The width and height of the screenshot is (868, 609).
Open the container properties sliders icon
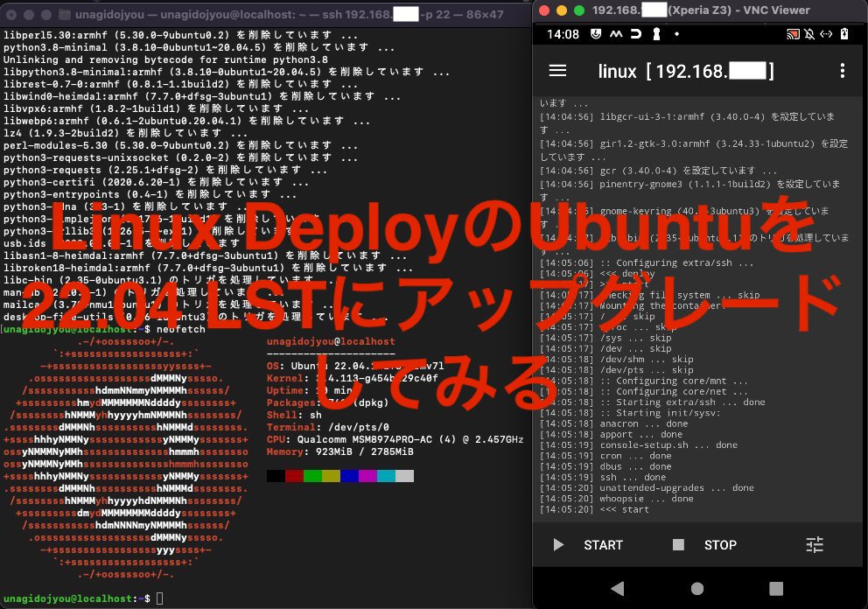(x=815, y=544)
